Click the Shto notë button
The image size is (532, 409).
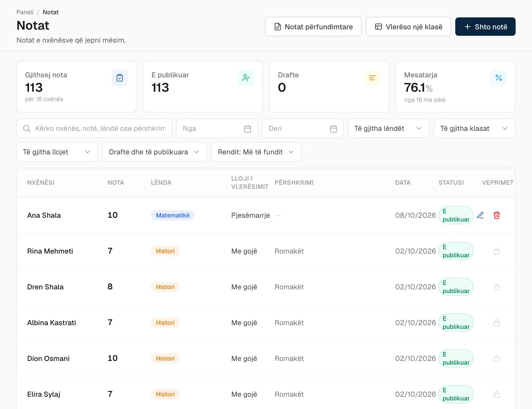pyautogui.click(x=485, y=27)
